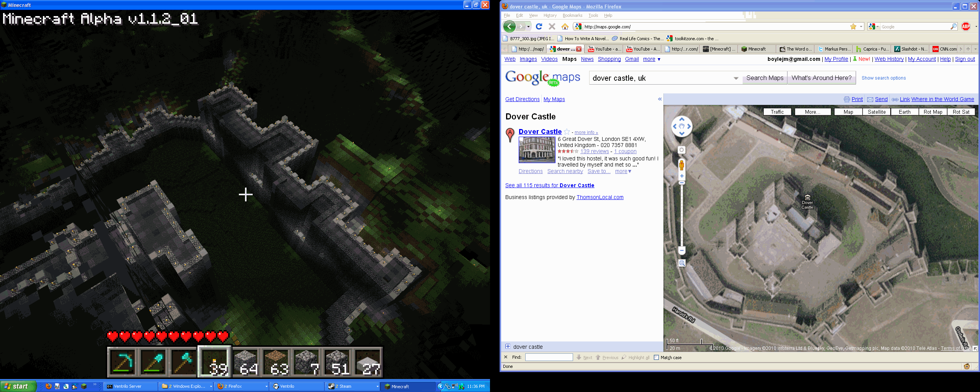Click the Show search options link
980x392 pixels.
(884, 78)
